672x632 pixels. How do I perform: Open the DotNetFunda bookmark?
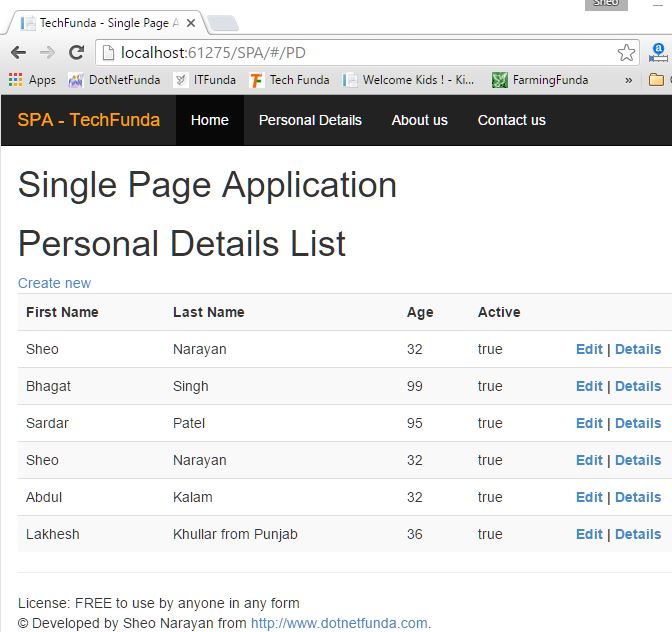(114, 80)
